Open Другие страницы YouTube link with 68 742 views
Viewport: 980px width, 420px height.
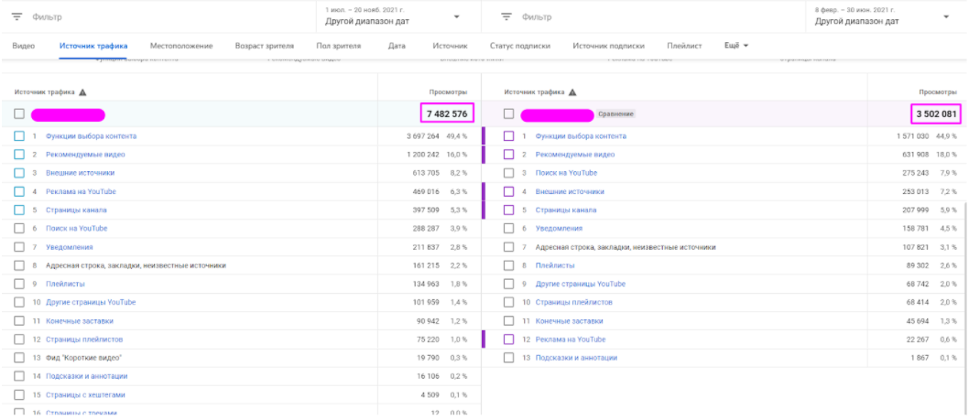[x=581, y=284]
